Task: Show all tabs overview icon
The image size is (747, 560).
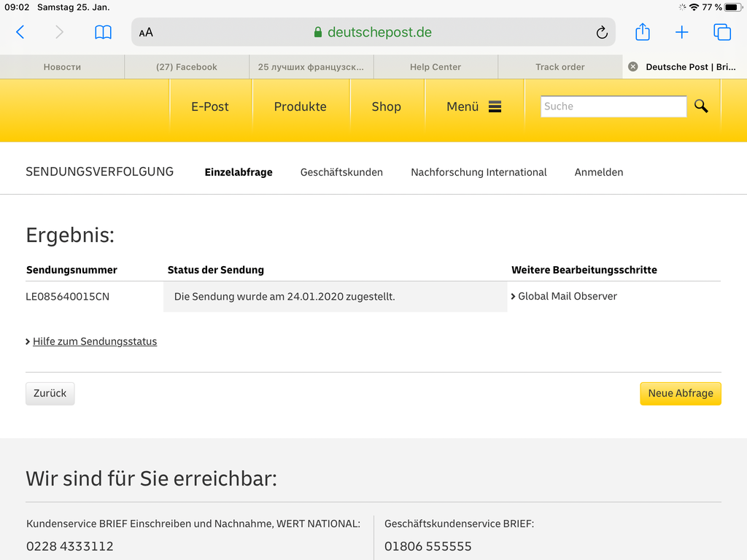Action: pos(722,32)
